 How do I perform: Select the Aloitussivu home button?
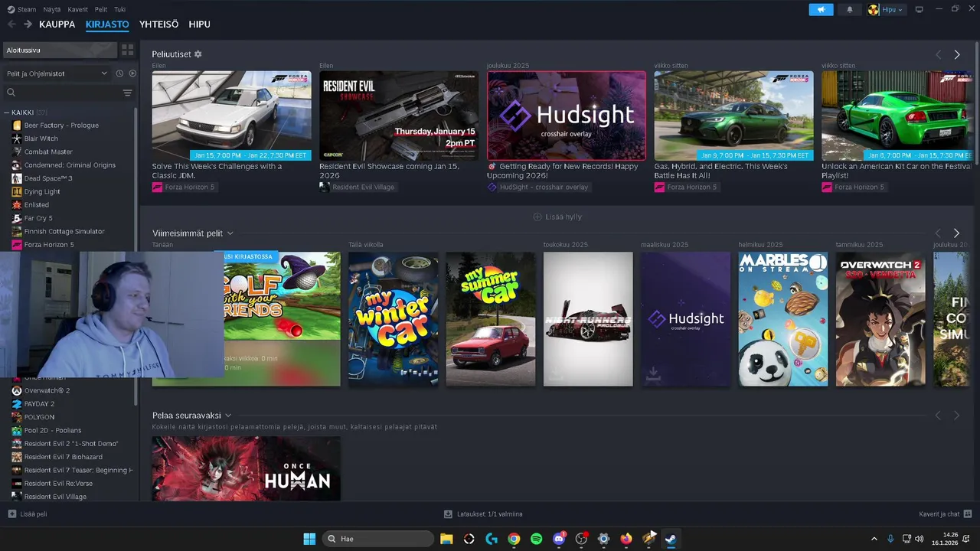[60, 50]
